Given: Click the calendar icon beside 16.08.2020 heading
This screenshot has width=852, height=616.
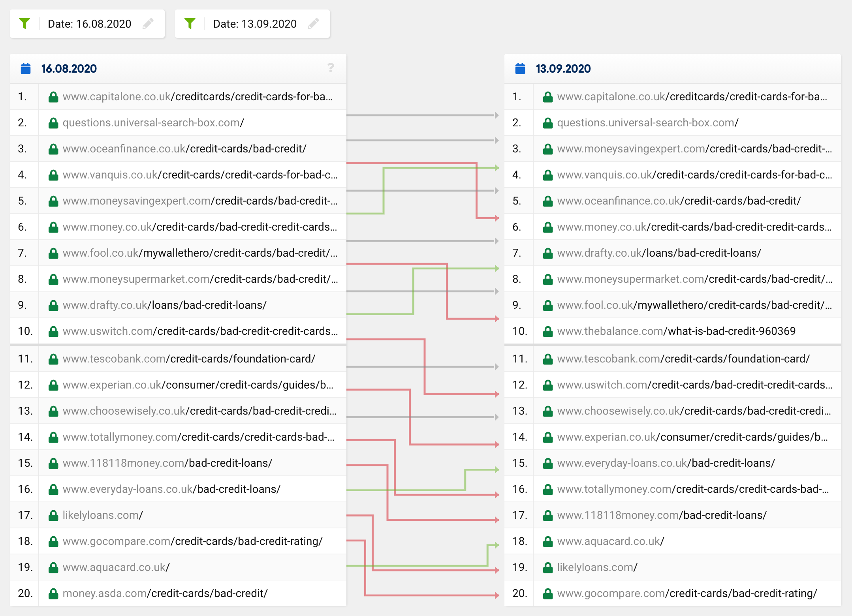Looking at the screenshot, I should (x=26, y=68).
